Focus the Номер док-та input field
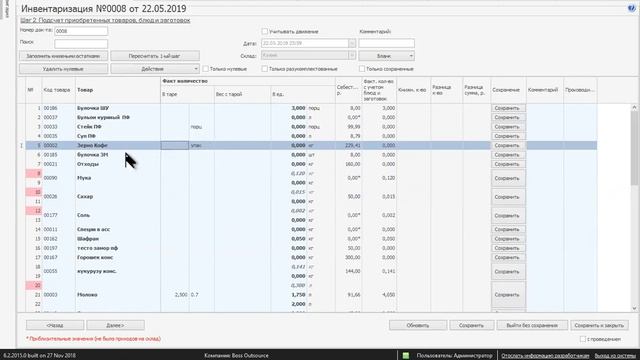 pos(81,31)
